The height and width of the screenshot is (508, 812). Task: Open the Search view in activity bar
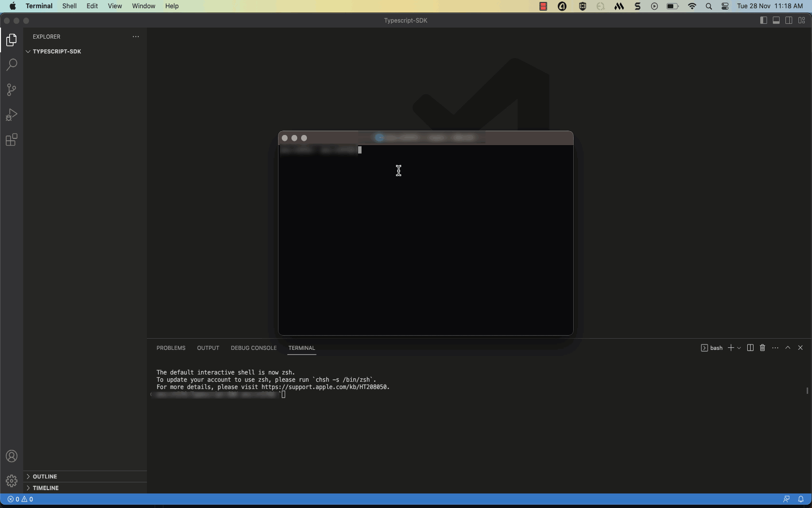coord(12,65)
